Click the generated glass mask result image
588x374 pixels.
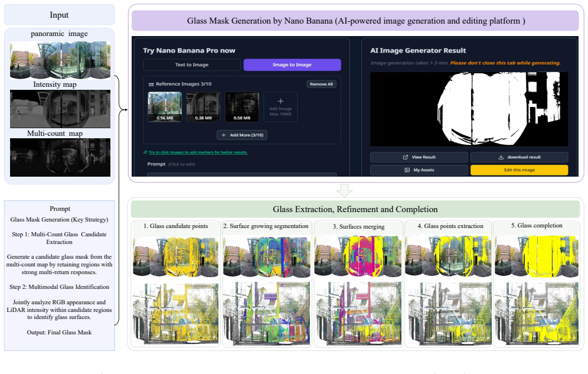click(469, 109)
